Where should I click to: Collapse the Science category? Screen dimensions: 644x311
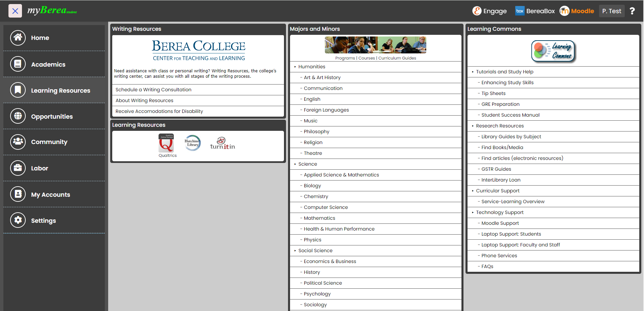pos(307,164)
